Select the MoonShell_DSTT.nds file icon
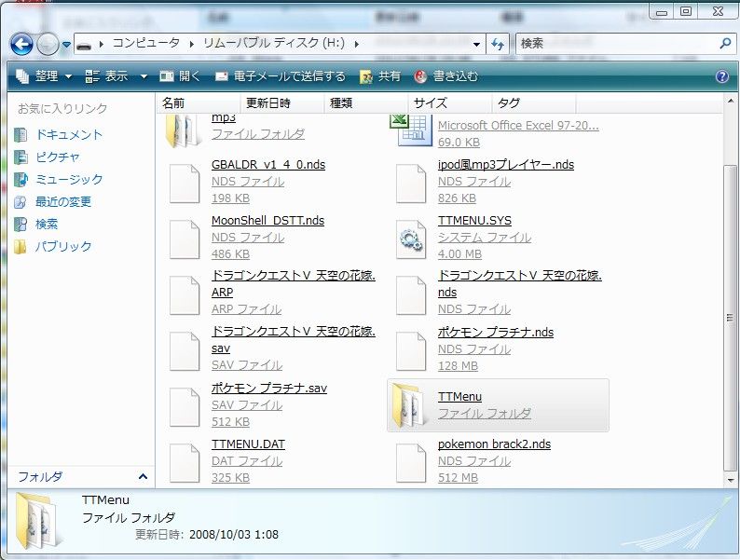This screenshot has width=740, height=560. click(x=185, y=239)
